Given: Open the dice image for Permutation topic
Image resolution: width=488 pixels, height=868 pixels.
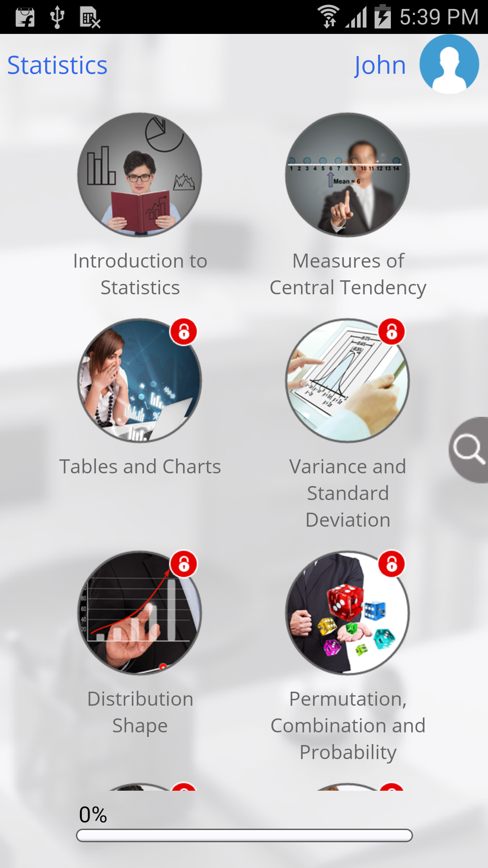Looking at the screenshot, I should [347, 613].
